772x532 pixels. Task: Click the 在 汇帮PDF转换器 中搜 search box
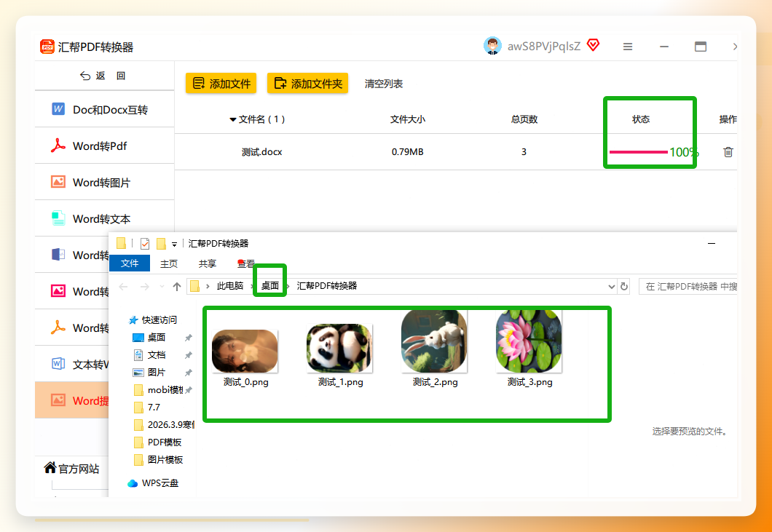pos(688,286)
